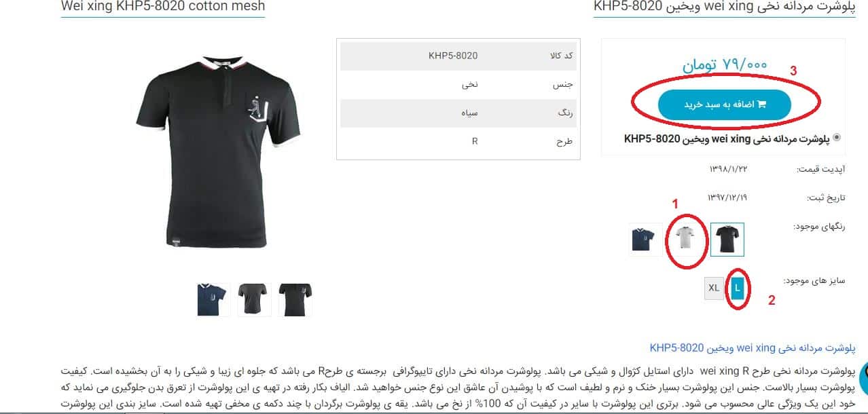
Task: Pick the navy blue shirt color option
Action: (x=645, y=239)
